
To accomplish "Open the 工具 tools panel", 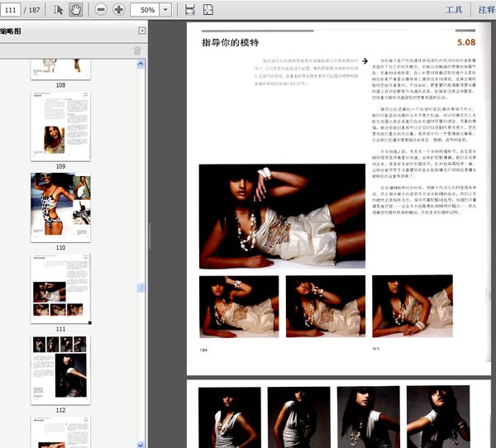I will 454,10.
